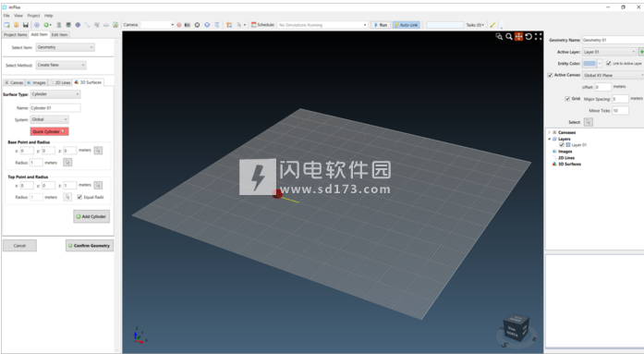Screen dimensions: 644x354
Task: Click the Schedule calendar icon
Action: coord(254,25)
